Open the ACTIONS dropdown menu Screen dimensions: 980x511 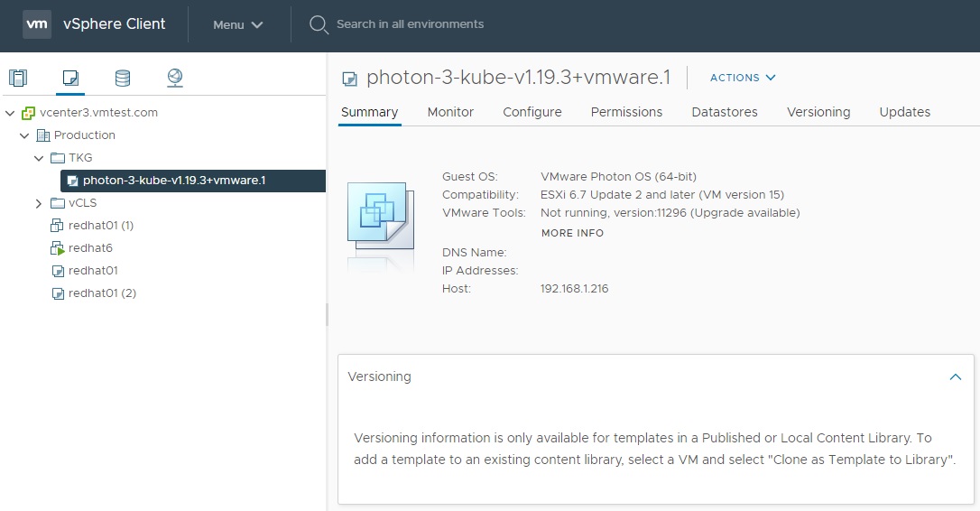(743, 78)
